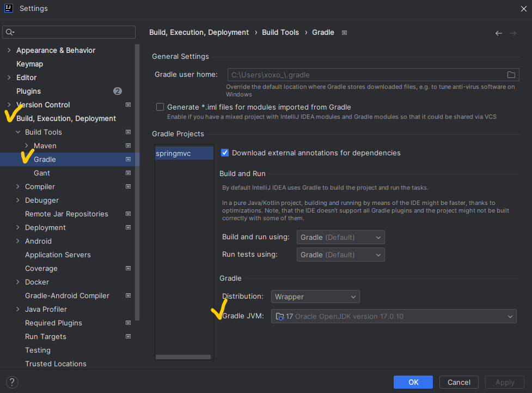This screenshot has width=532, height=393.
Task: Click the project-level icon beside Gradle breadcrumb
Action: (344, 33)
